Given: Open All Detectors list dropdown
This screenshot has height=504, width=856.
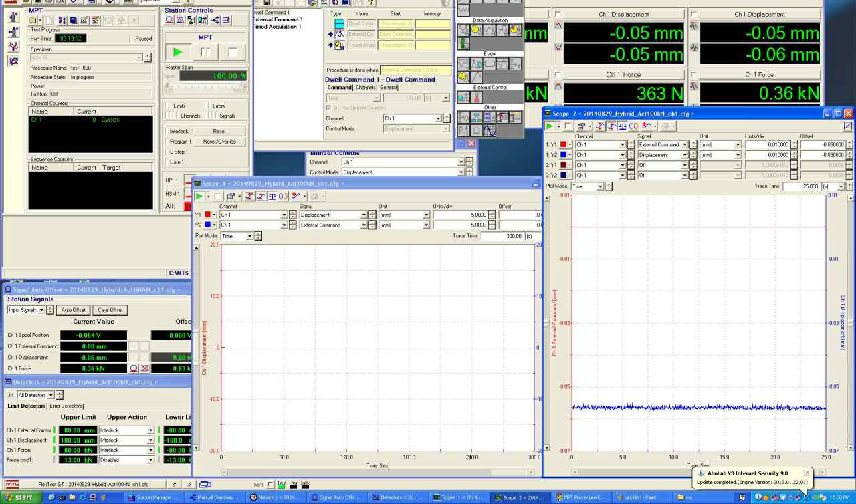Looking at the screenshot, I should point(49,395).
